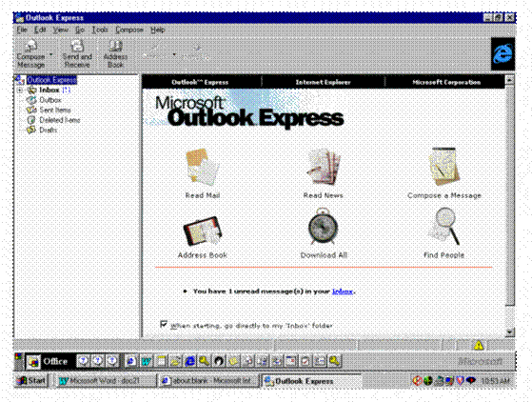Open the Compose menu
532x402 pixels.
129,30
